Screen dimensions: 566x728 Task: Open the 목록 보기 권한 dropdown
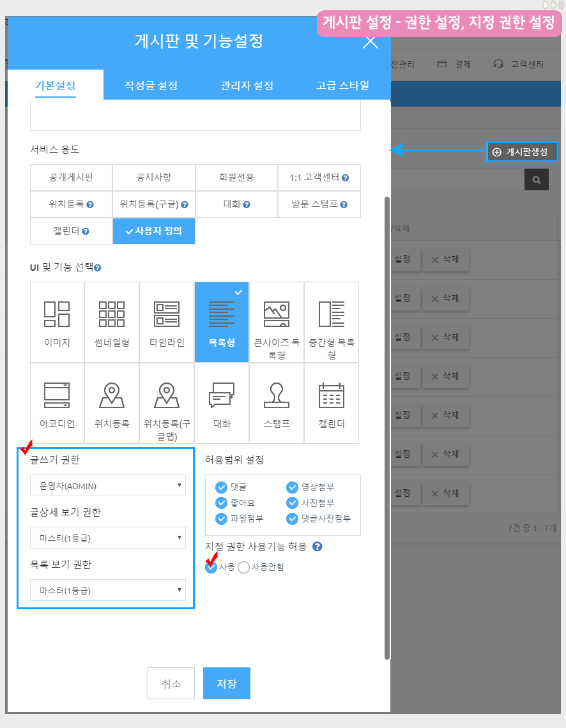[108, 591]
